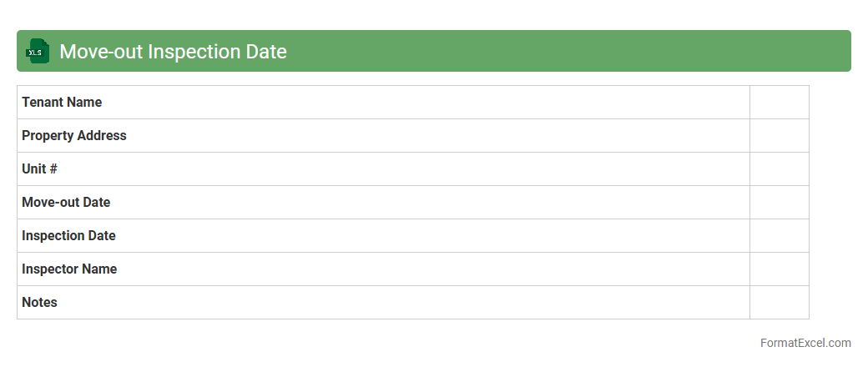Screen dimensions: 868x367
Task: Click the empty value cell beside Notes
Action: [x=779, y=302]
